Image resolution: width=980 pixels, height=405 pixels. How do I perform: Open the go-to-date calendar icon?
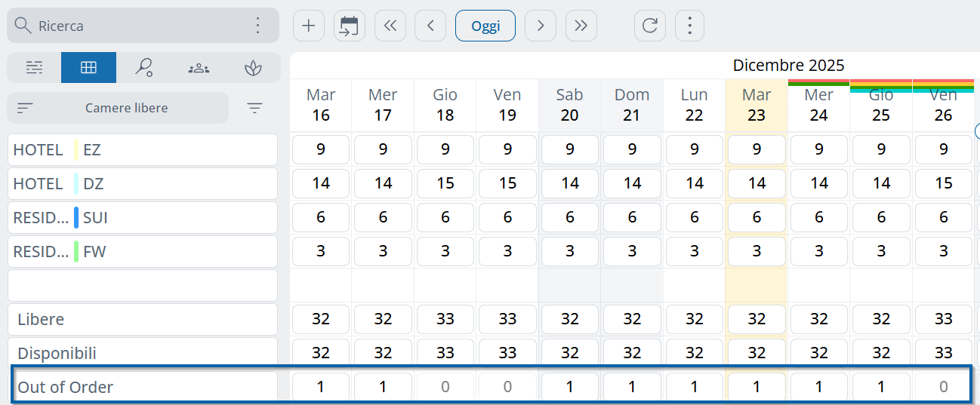tap(349, 26)
